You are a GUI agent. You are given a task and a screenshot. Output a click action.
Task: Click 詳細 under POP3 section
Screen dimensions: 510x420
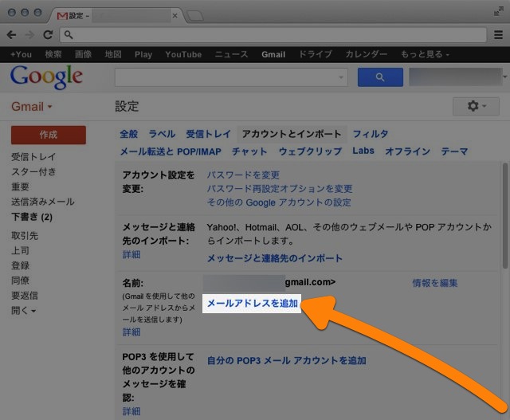point(131,411)
